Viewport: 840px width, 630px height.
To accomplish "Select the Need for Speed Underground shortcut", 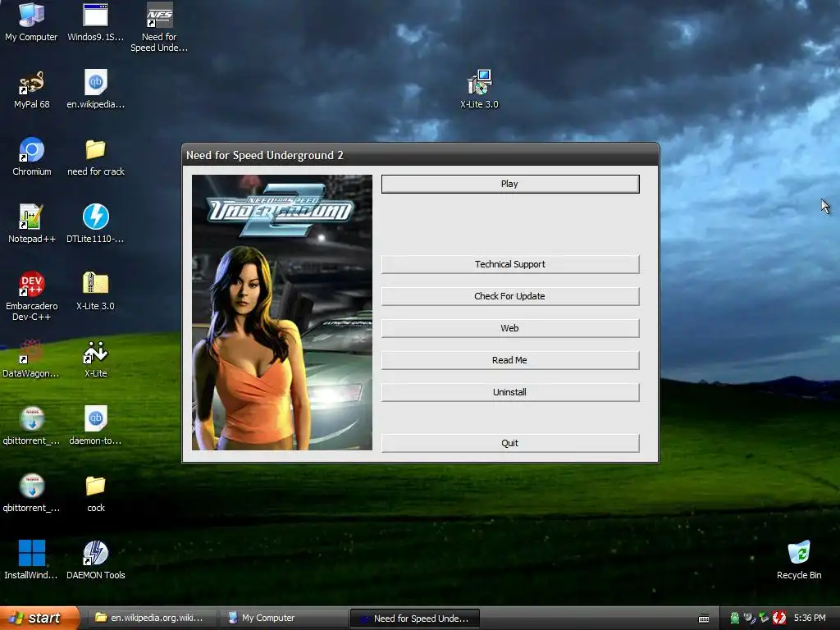I will point(159,27).
